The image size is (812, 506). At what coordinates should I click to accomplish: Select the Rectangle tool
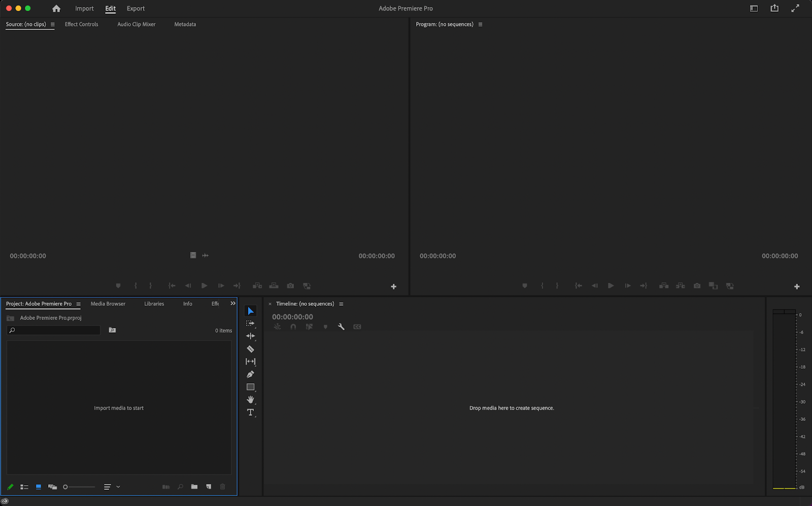point(250,387)
